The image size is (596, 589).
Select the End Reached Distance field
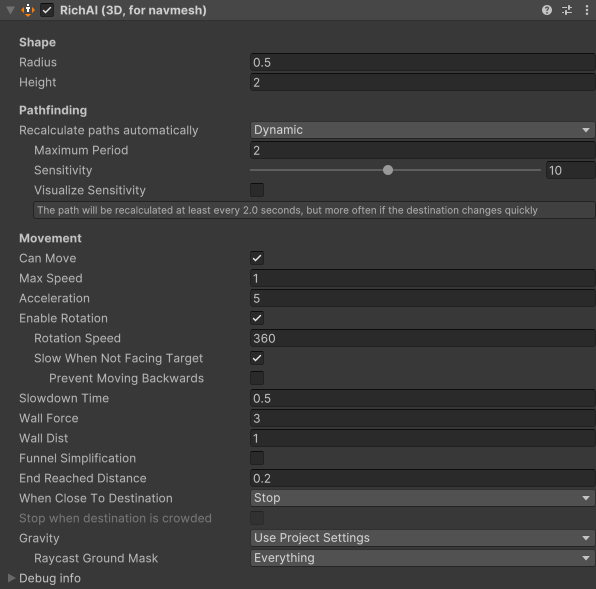[422, 478]
